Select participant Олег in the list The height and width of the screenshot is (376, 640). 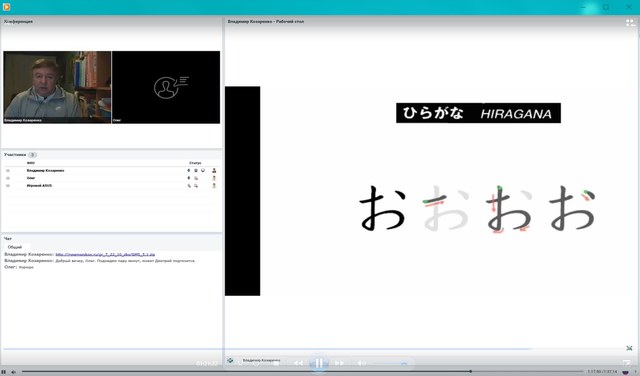point(31,178)
